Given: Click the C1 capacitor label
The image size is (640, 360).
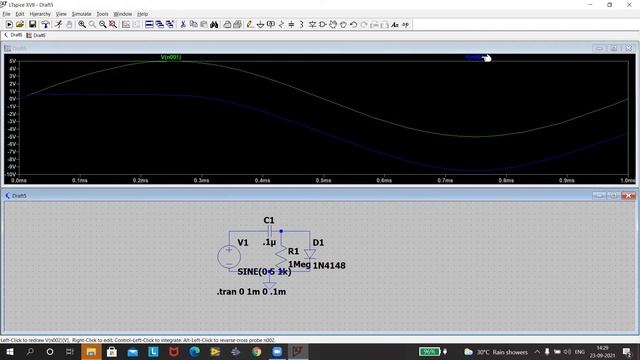Looking at the screenshot, I should (269, 220).
